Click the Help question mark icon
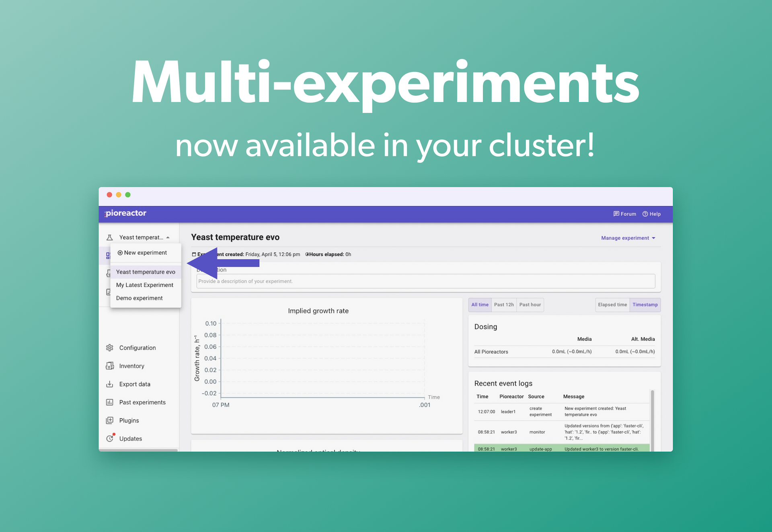Image resolution: width=772 pixels, height=532 pixels. 645,214
